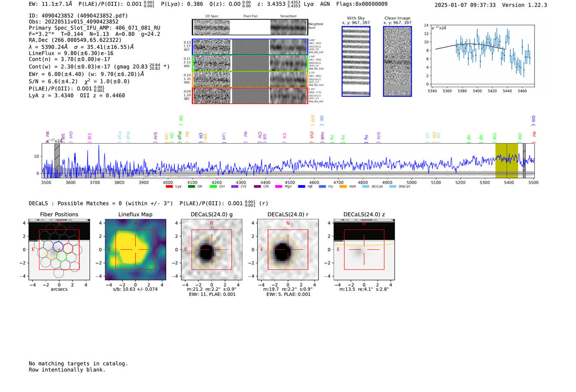
Task: Open the With Sky cutout image
Action: [356, 61]
